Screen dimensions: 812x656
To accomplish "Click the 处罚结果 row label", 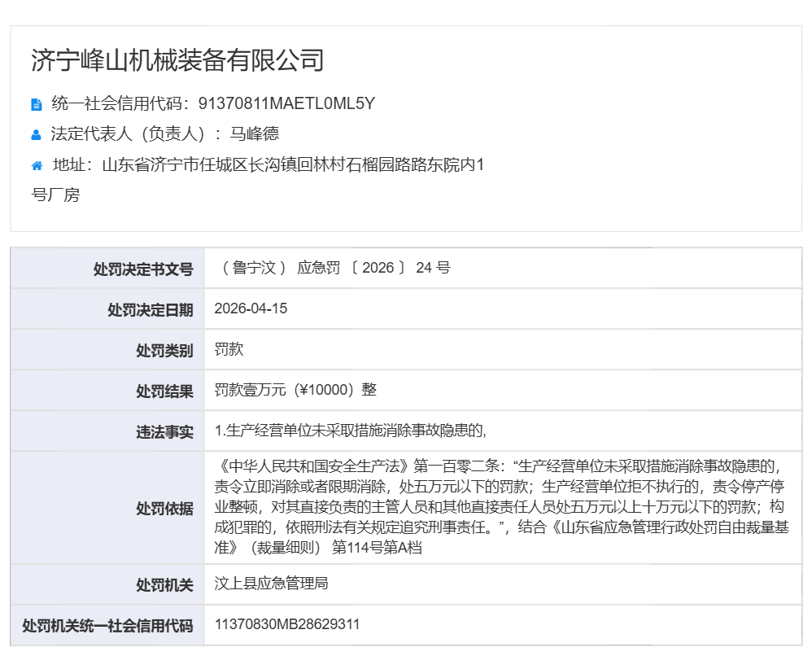I will [164, 391].
